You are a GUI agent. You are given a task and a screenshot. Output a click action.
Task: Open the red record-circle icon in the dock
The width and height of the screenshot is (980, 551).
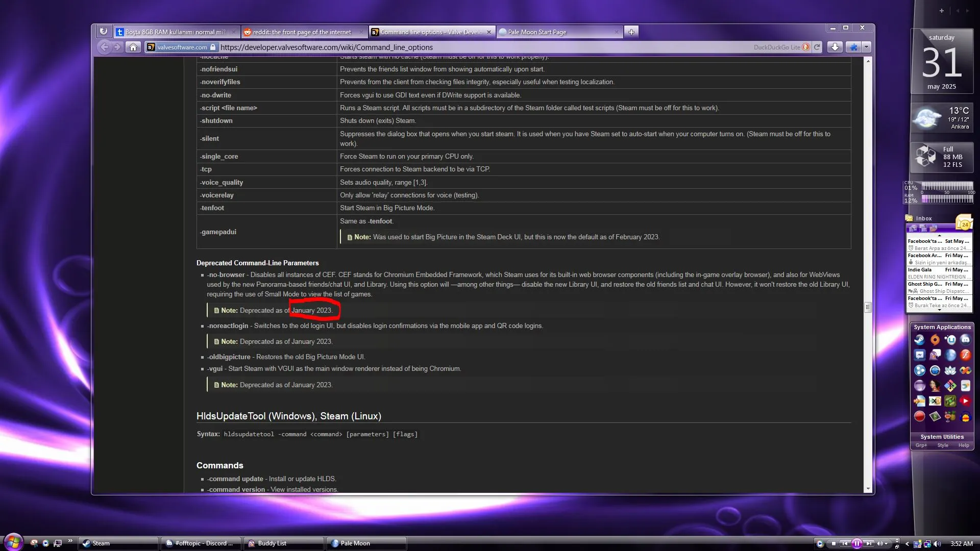pyautogui.click(x=919, y=416)
